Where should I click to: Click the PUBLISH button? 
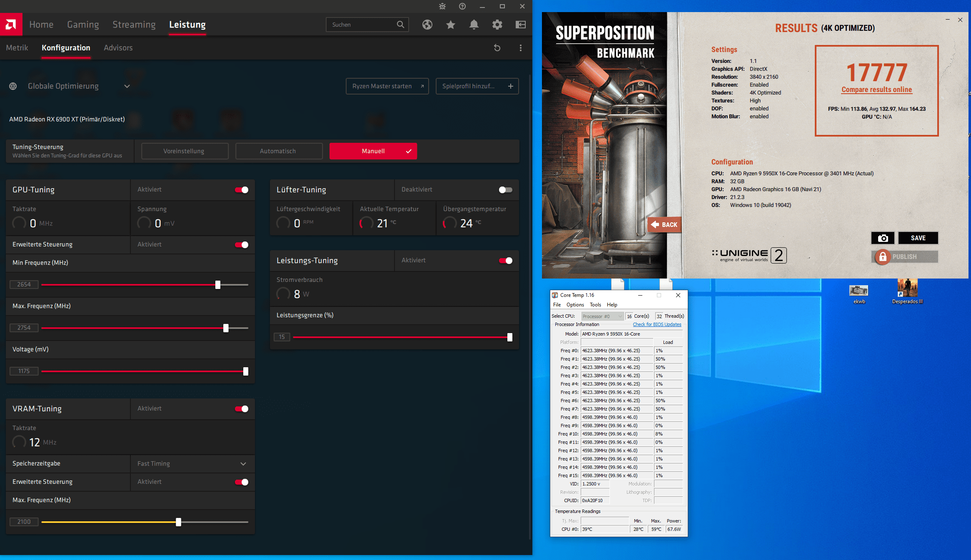tap(904, 257)
